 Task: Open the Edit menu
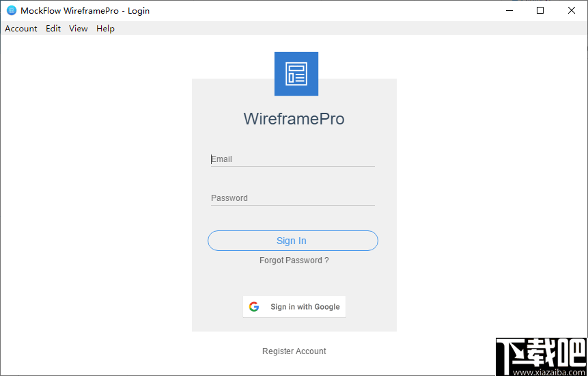pyautogui.click(x=53, y=29)
